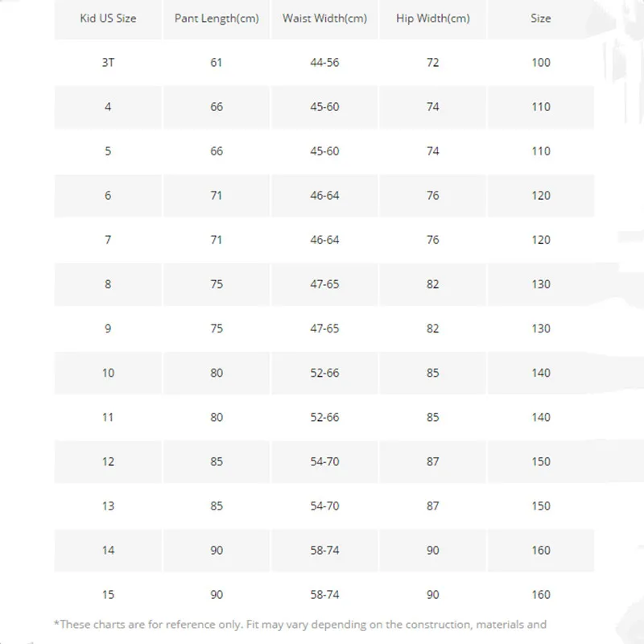Click kid US size 13 cell
The height and width of the screenshot is (644, 644).
[108, 506]
